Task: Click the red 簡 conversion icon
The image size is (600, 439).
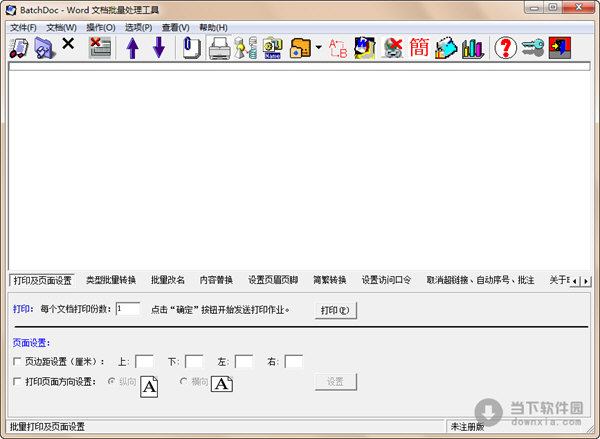Action: 419,48
